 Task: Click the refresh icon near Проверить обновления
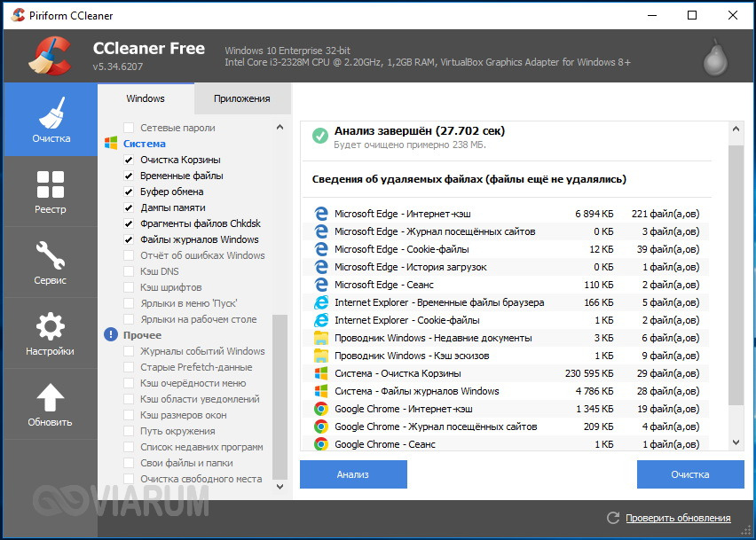point(613,518)
